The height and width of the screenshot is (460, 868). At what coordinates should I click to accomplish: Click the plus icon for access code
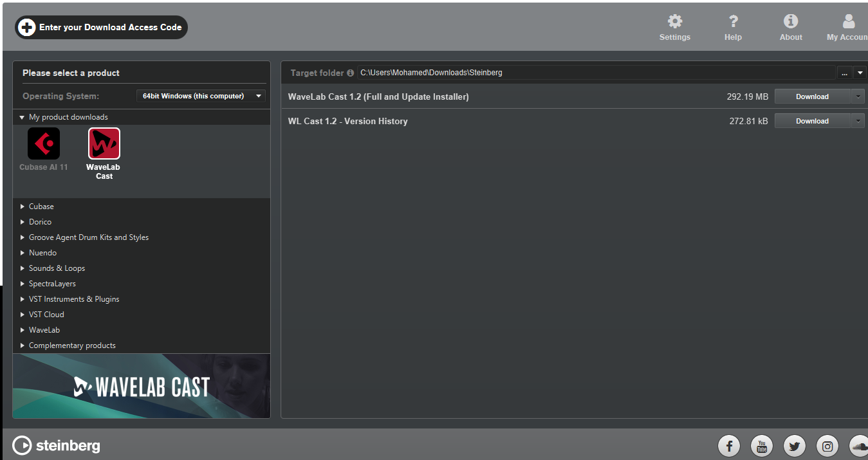click(x=27, y=27)
